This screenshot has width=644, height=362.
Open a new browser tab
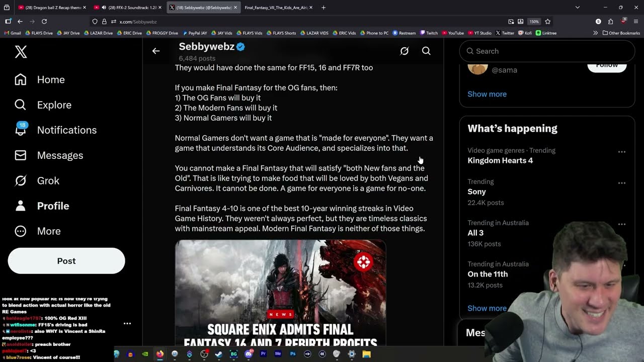323,8
